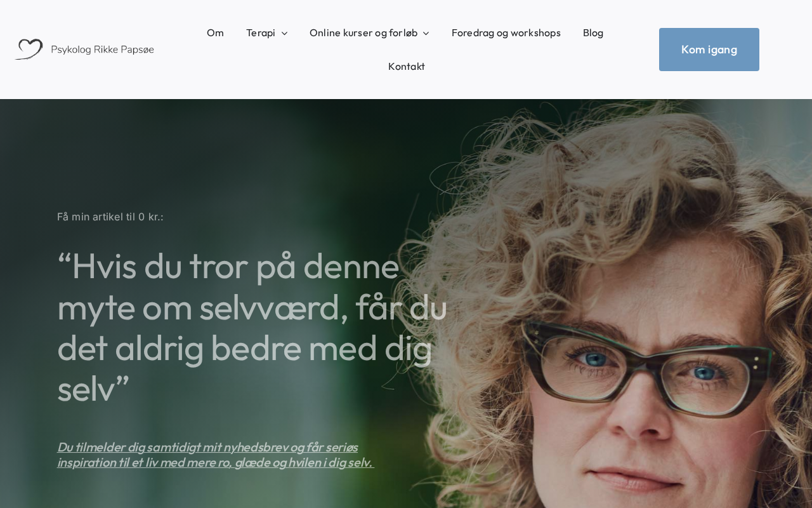Image resolution: width=812 pixels, height=508 pixels.
Task: Click the heart logo icon
Action: 29,49
